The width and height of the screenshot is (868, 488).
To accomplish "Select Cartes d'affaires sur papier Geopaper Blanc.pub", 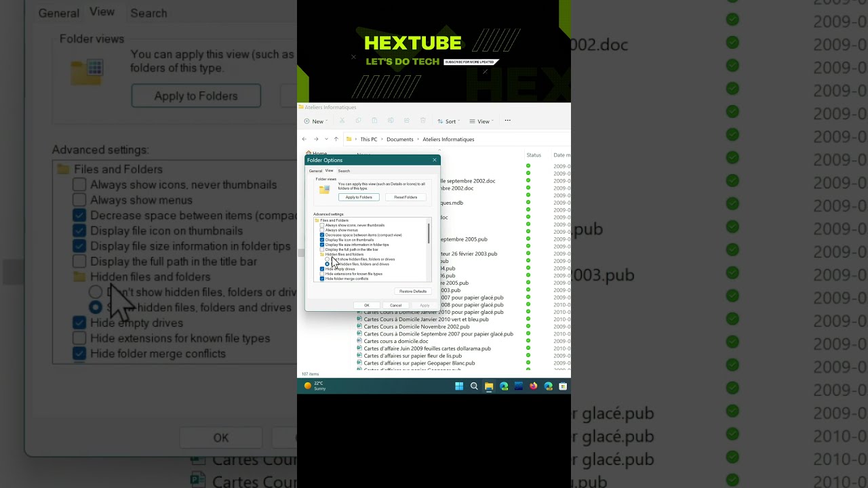I will pyautogui.click(x=419, y=363).
